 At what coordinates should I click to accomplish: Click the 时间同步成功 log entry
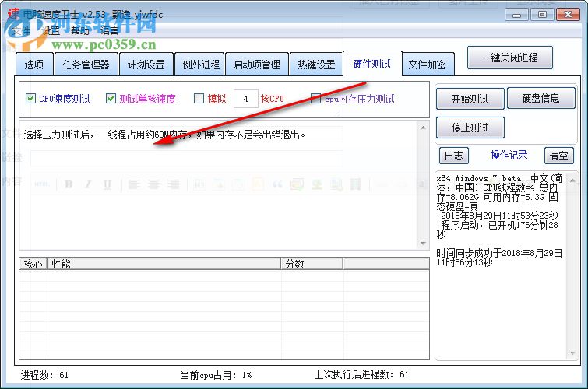click(499, 258)
